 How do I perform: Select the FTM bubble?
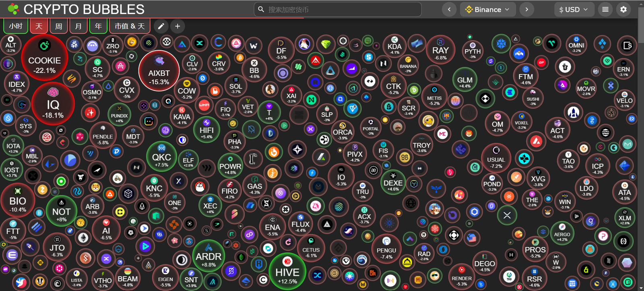coord(526,75)
